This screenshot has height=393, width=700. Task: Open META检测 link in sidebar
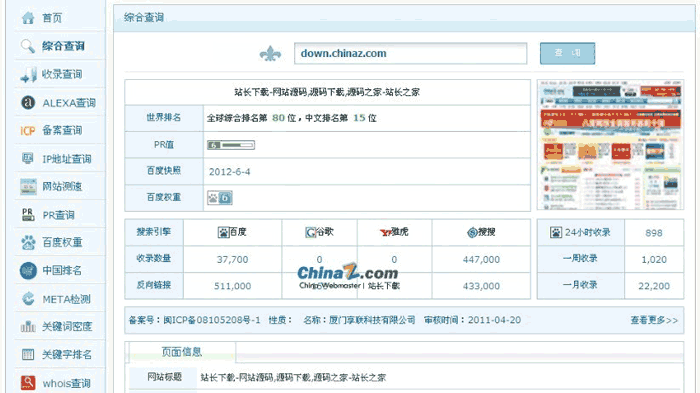[x=67, y=299]
